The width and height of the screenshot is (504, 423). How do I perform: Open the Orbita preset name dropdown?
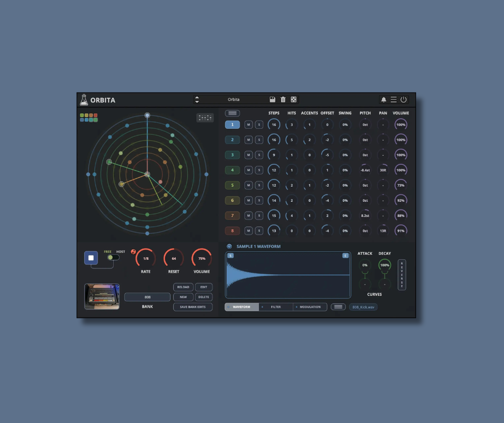pos(234,99)
